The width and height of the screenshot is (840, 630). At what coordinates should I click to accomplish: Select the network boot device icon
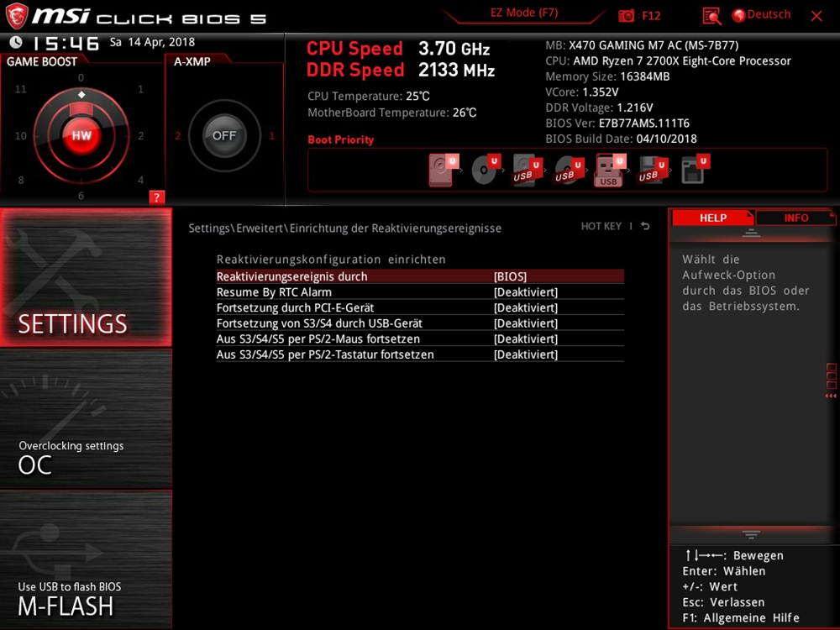point(693,171)
